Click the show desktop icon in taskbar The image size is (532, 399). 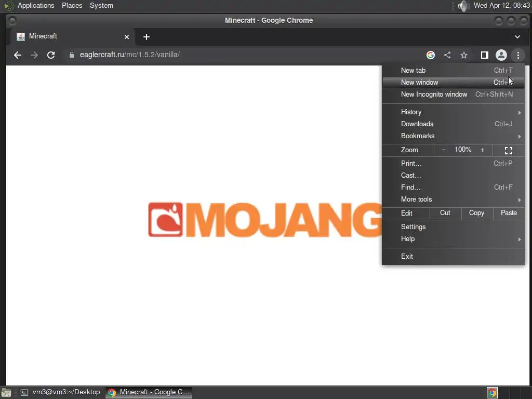[x=6, y=393]
